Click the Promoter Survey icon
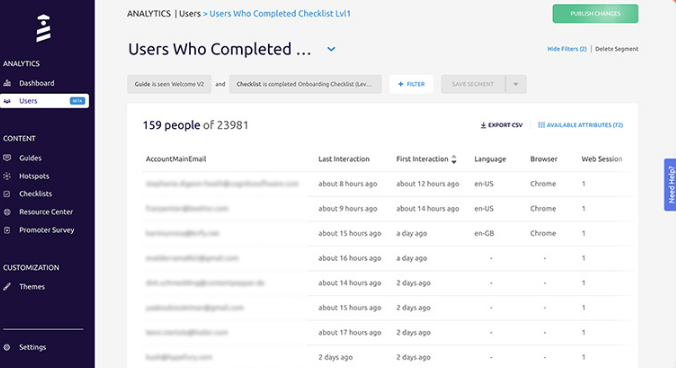Screen dimensions: 676x368 [x=7, y=230]
